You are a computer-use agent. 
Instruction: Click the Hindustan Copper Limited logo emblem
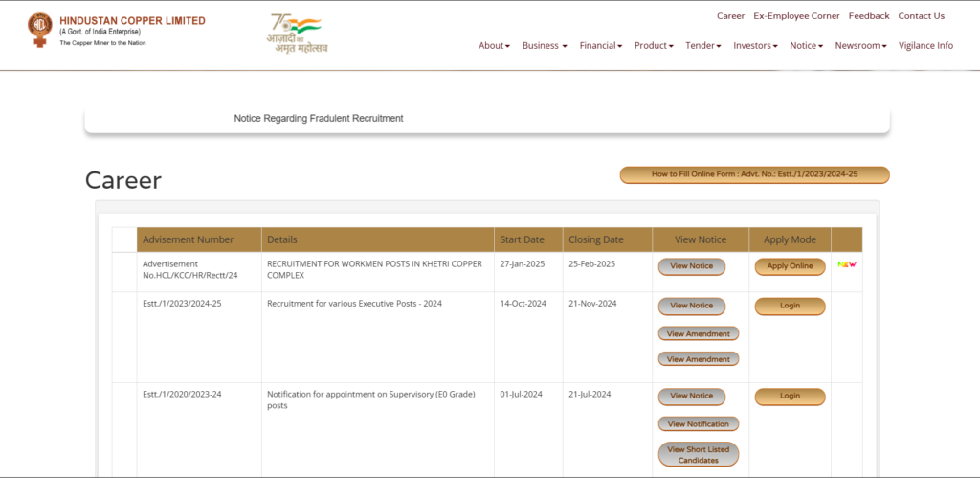(40, 31)
